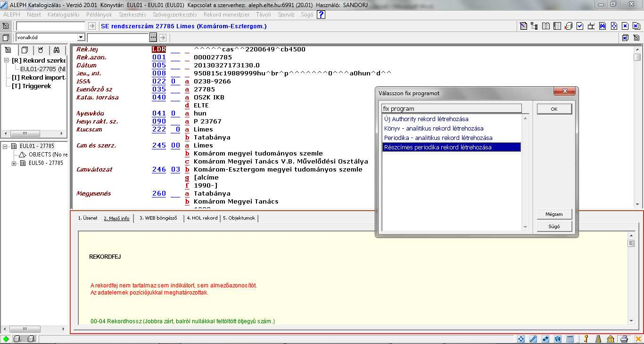
Task: Click the LDR field tag
Action: coord(159,49)
